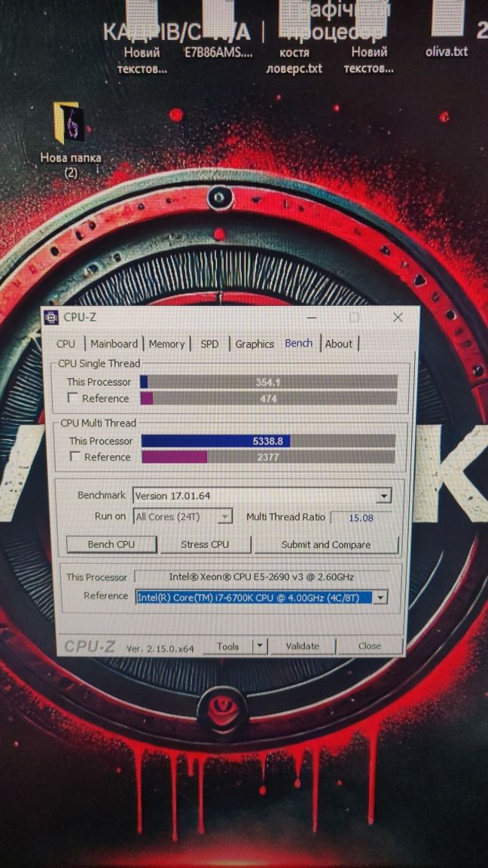Expand the Reference processor i7-6700K dropdown
The width and height of the screenshot is (488, 868).
380,598
